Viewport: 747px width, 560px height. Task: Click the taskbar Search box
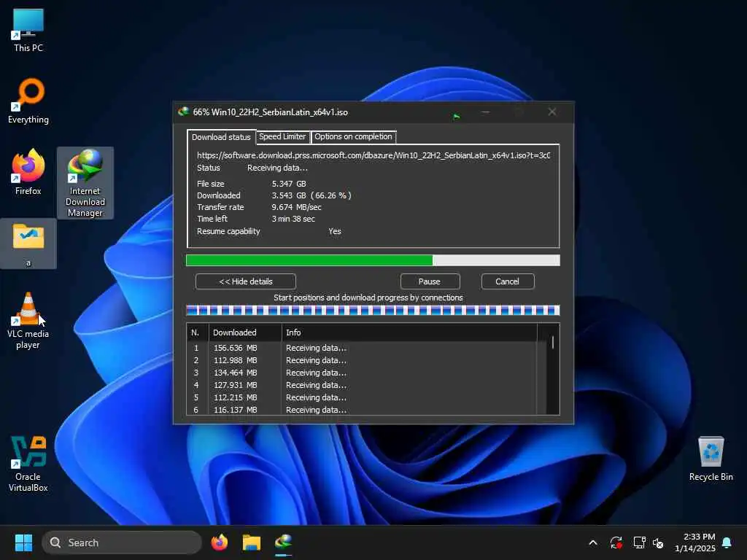122,542
